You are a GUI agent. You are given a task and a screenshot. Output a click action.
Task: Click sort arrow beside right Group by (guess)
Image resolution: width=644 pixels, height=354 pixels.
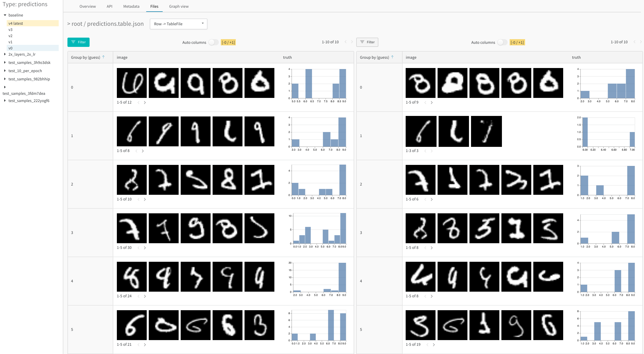(x=392, y=57)
